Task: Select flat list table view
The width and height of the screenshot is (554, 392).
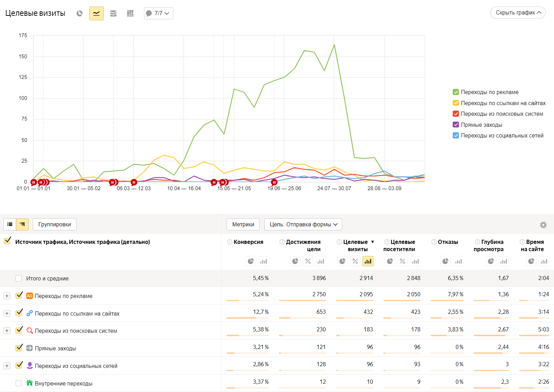Action: [x=10, y=224]
